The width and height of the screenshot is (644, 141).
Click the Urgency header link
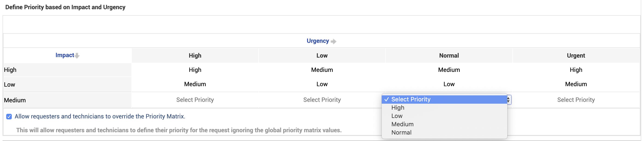317,41
